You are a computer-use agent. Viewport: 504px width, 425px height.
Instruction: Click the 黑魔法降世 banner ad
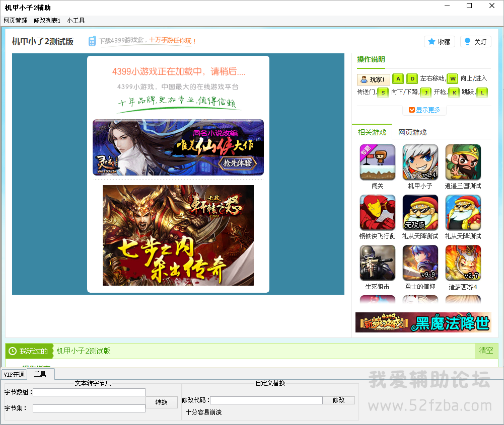pos(423,322)
